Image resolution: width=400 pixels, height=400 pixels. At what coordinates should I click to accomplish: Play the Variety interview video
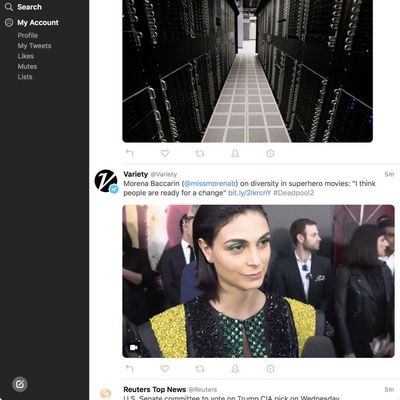tap(258, 281)
